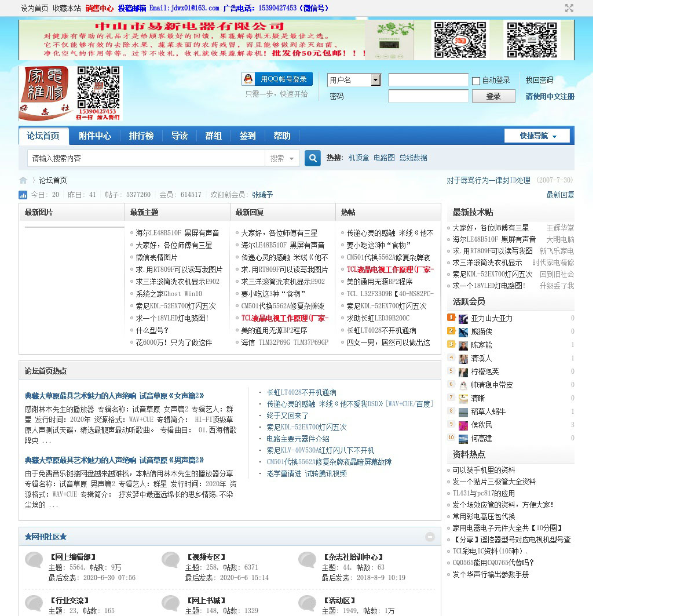Click avatar of member 侯秋民
695x616 pixels.
tap(463, 425)
